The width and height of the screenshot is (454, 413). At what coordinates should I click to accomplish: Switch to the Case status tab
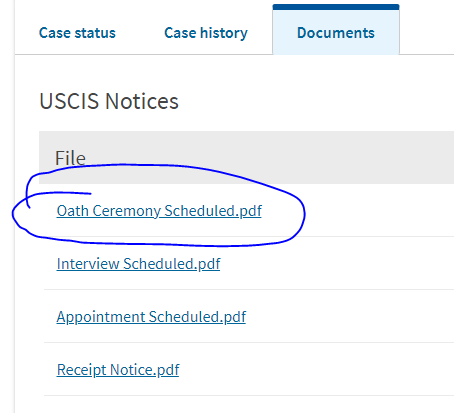77,33
